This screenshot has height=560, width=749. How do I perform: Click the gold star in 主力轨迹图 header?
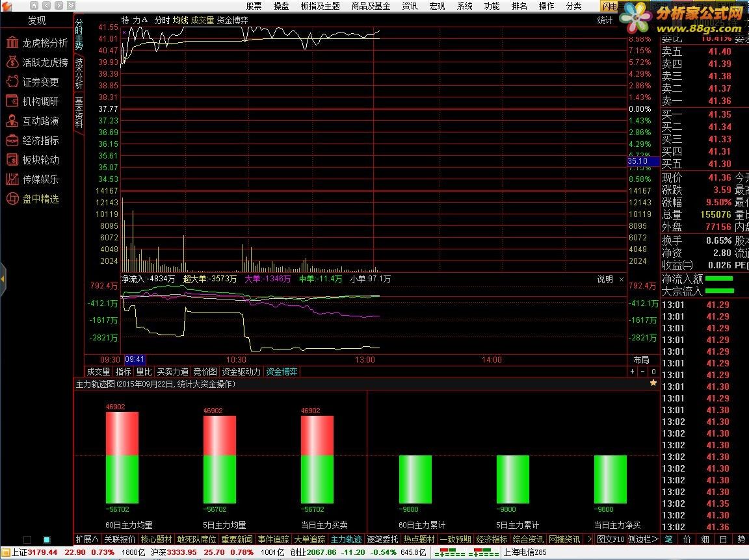coord(653,383)
